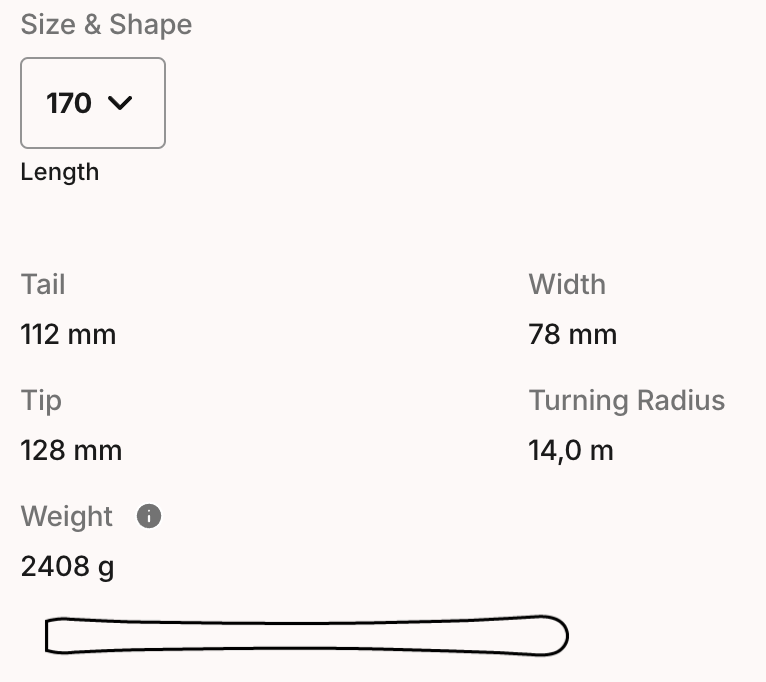Click the middle of the ski outline illustration

tap(307, 636)
